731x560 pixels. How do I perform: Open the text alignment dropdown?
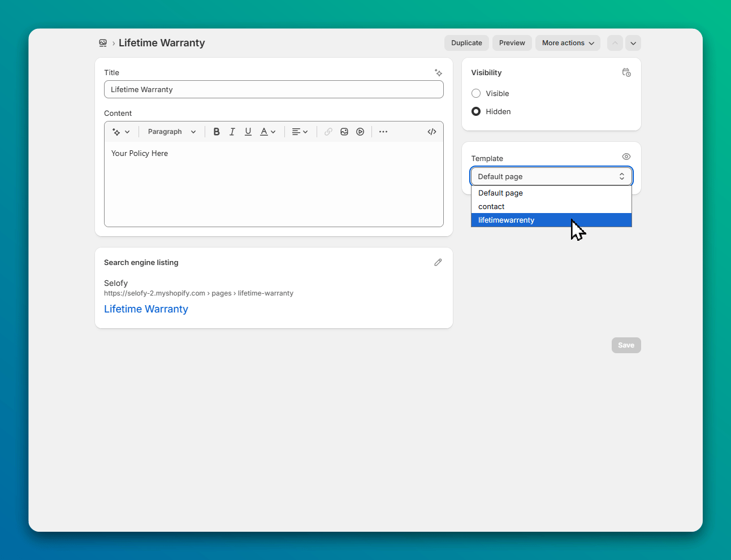coord(300,131)
